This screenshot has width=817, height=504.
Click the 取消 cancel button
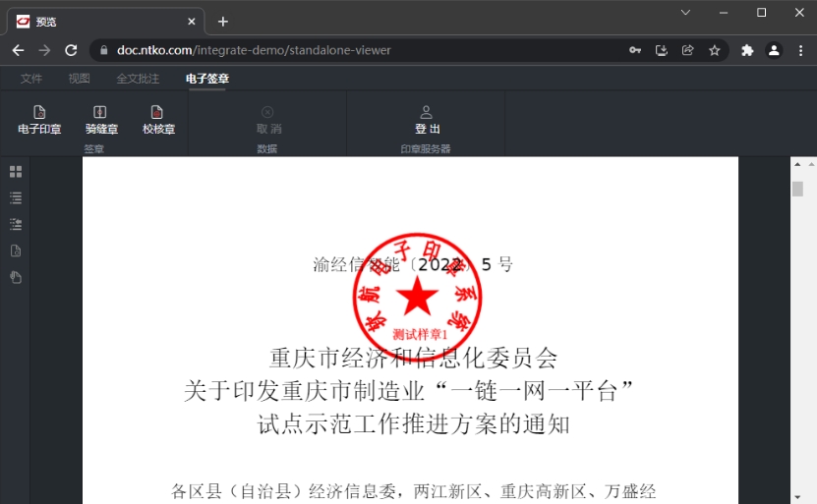pyautogui.click(x=268, y=120)
